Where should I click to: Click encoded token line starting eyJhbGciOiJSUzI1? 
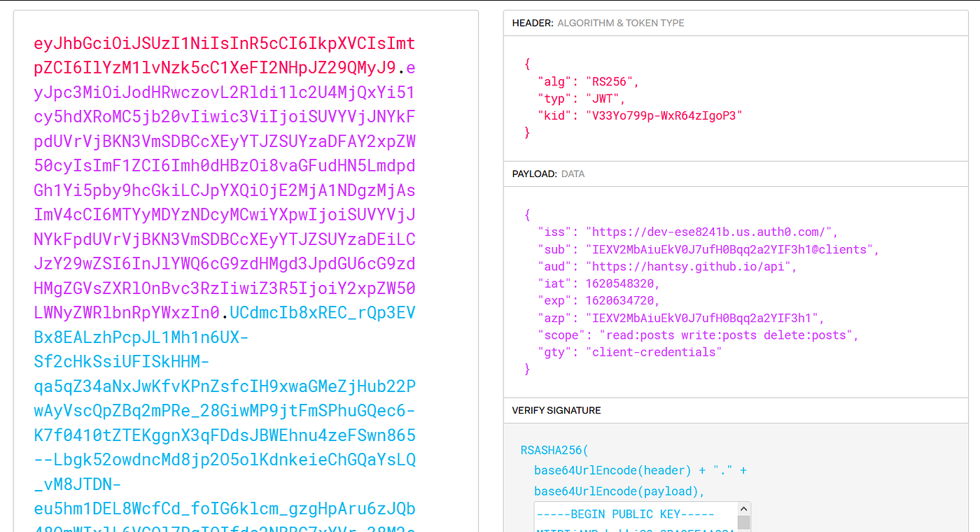tap(225, 43)
